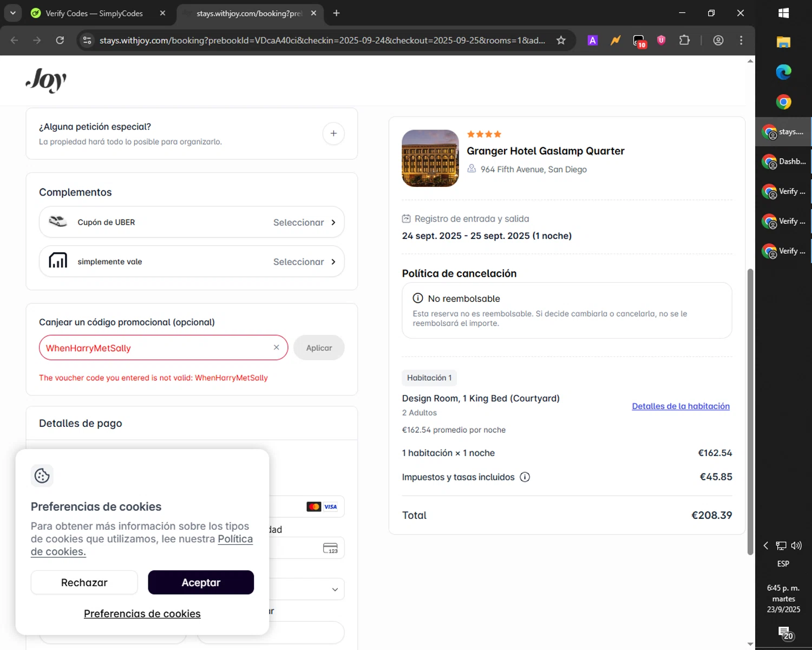Go back in browser history
812x650 pixels.
pos(15,40)
